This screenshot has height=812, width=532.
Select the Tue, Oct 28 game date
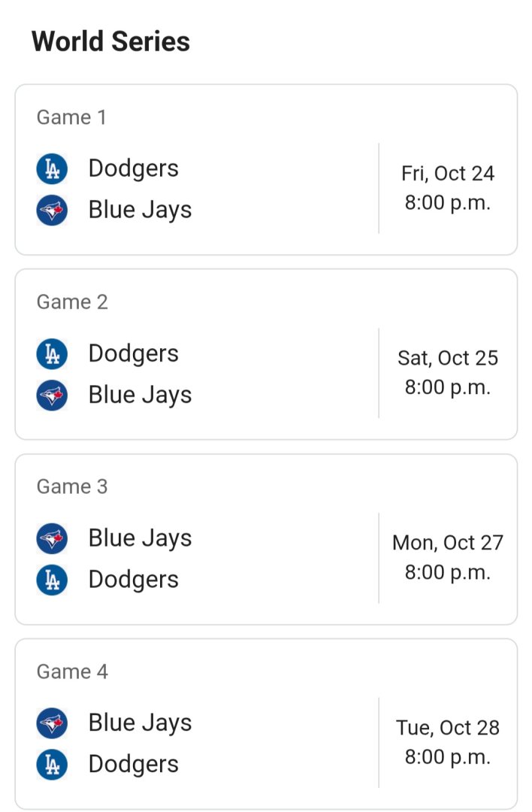(448, 728)
